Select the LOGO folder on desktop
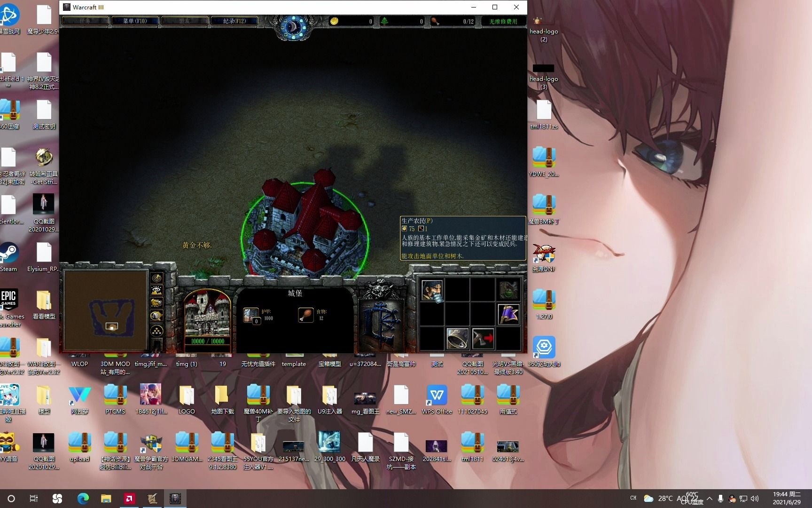This screenshot has width=812, height=508. click(187, 399)
